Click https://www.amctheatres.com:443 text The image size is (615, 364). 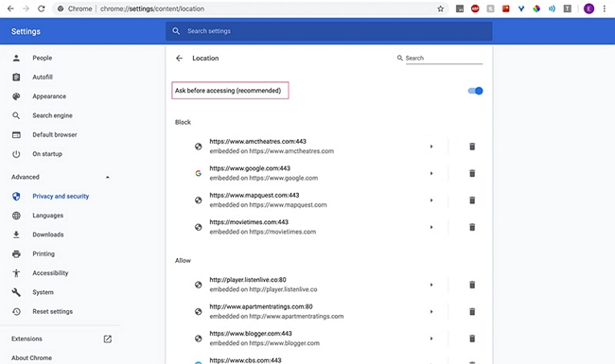257,142
